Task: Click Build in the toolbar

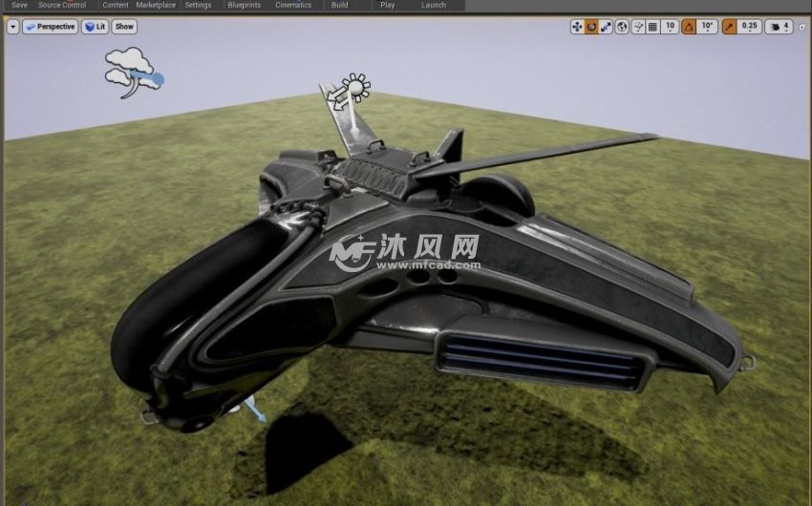Action: tap(340, 5)
